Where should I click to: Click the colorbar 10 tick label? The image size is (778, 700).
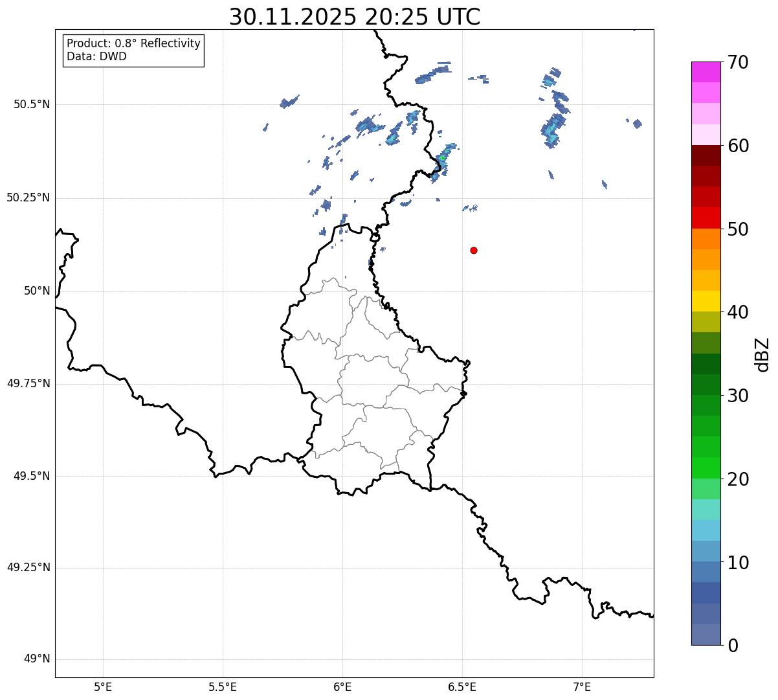coord(738,562)
